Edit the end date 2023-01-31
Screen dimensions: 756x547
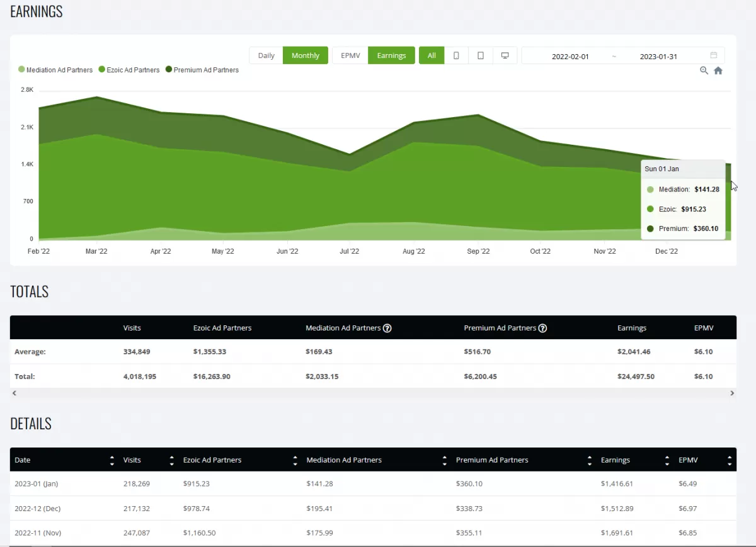click(658, 56)
